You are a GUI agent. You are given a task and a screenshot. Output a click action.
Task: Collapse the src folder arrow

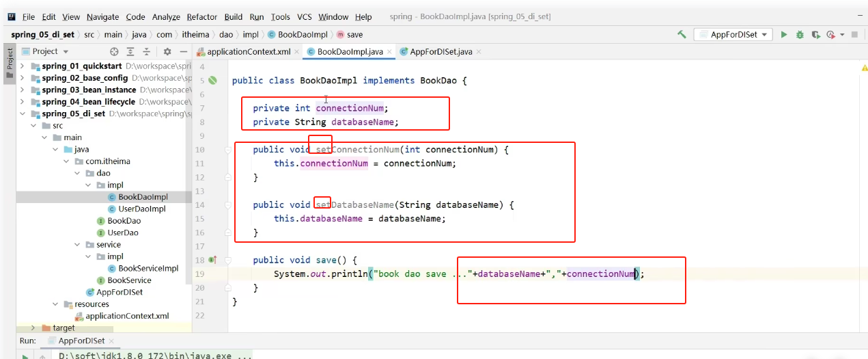click(x=34, y=126)
